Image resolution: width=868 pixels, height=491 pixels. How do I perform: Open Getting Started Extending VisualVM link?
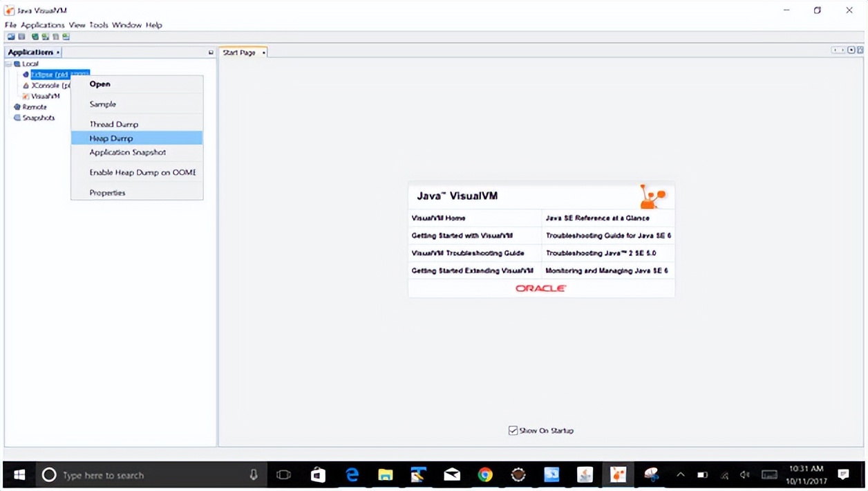coord(473,271)
